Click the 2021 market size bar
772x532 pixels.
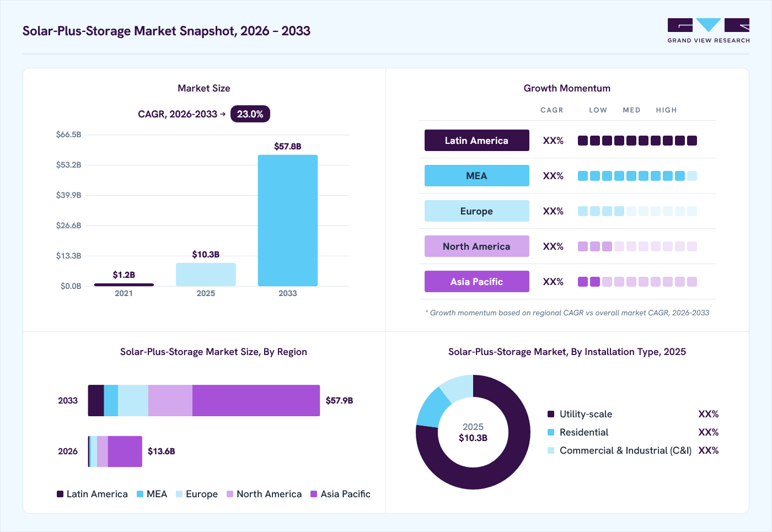124,284
